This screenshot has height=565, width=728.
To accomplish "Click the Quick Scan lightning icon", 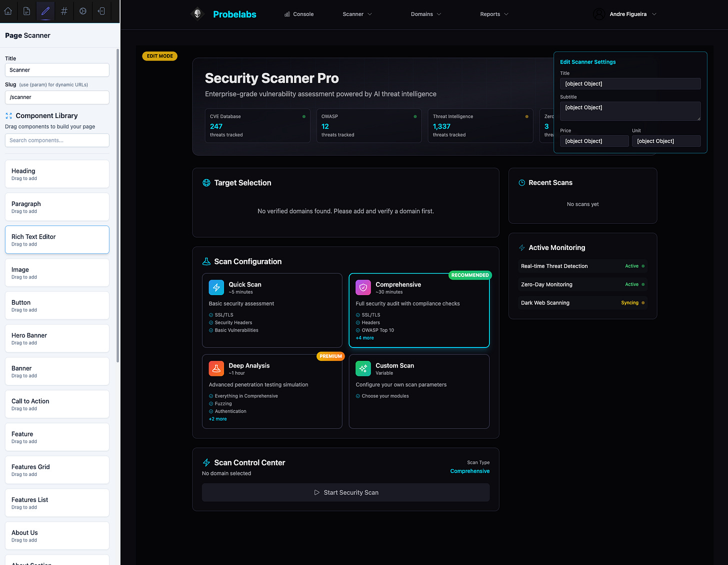I will point(216,287).
